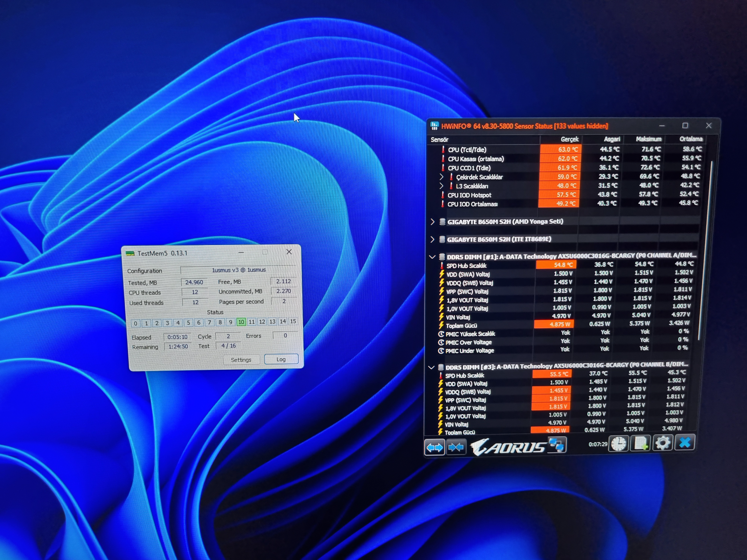Click the Uncommitted, MB value 2.270
747x560 pixels.
(x=284, y=291)
